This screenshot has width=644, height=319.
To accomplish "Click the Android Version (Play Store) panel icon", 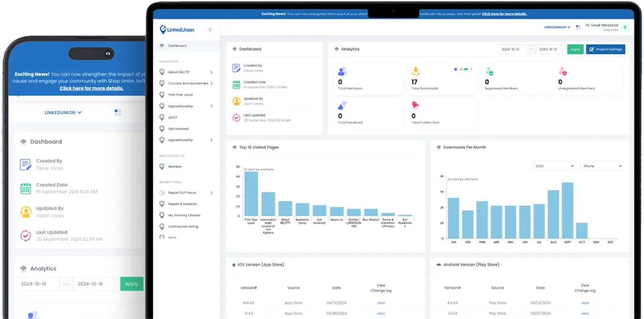I will (x=438, y=264).
